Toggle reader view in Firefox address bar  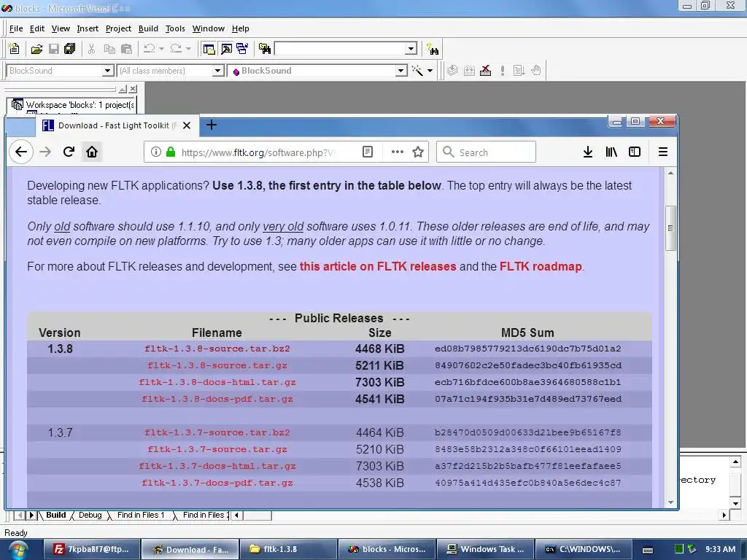pos(368,152)
